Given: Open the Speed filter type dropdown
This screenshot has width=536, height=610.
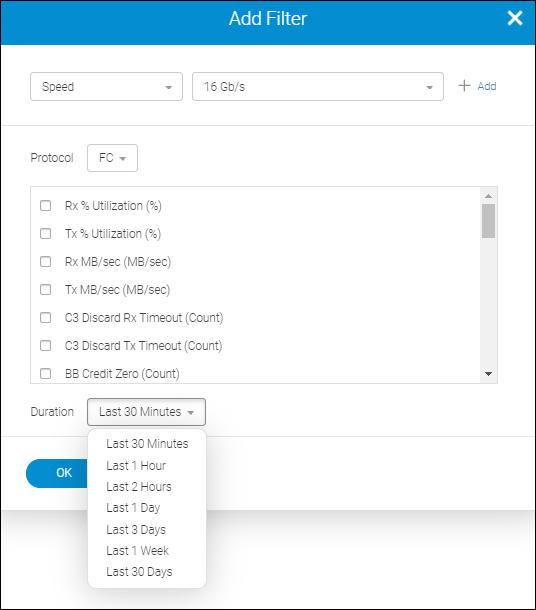Looking at the screenshot, I should pos(106,86).
